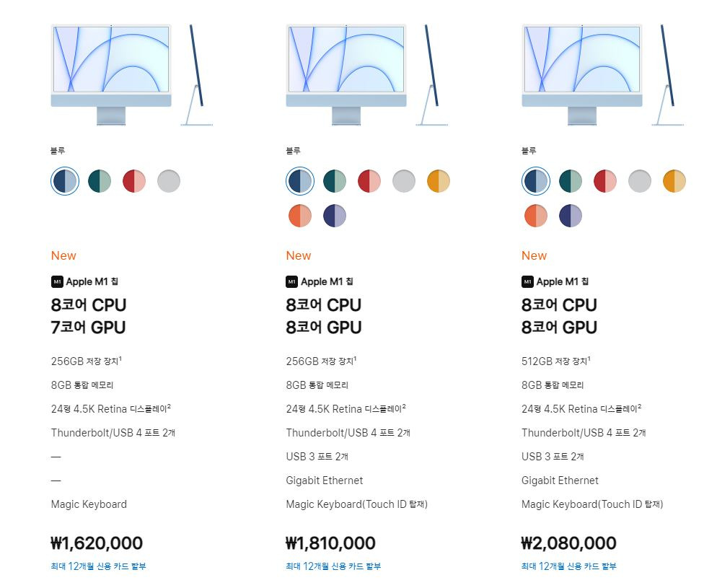The width and height of the screenshot is (717, 588).
Task: Open card installment link under ₩1,810,000
Action: point(333,566)
